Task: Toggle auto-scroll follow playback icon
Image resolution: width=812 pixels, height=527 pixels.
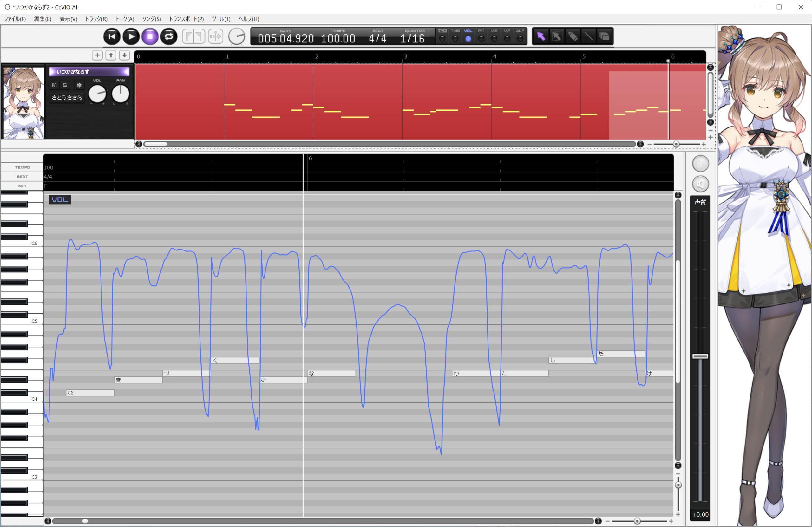Action: (215, 36)
